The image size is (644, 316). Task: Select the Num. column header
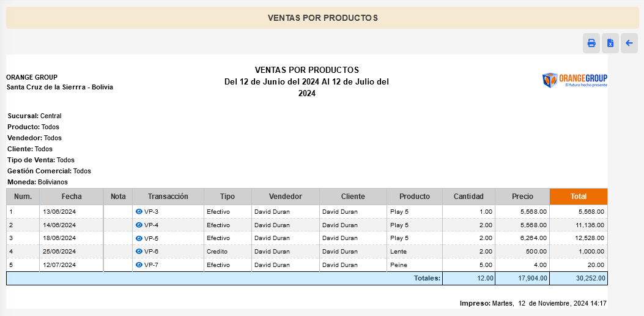[x=23, y=197]
